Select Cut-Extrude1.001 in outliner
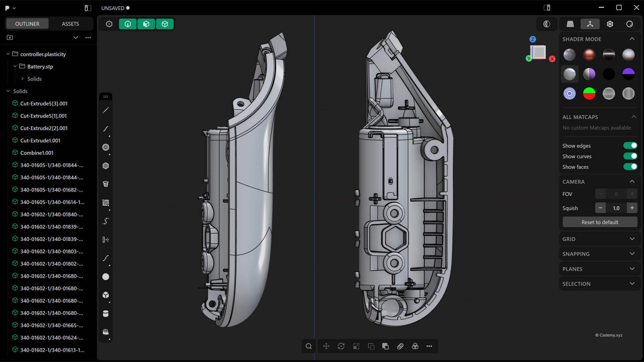The width and height of the screenshot is (644, 362). (40, 140)
